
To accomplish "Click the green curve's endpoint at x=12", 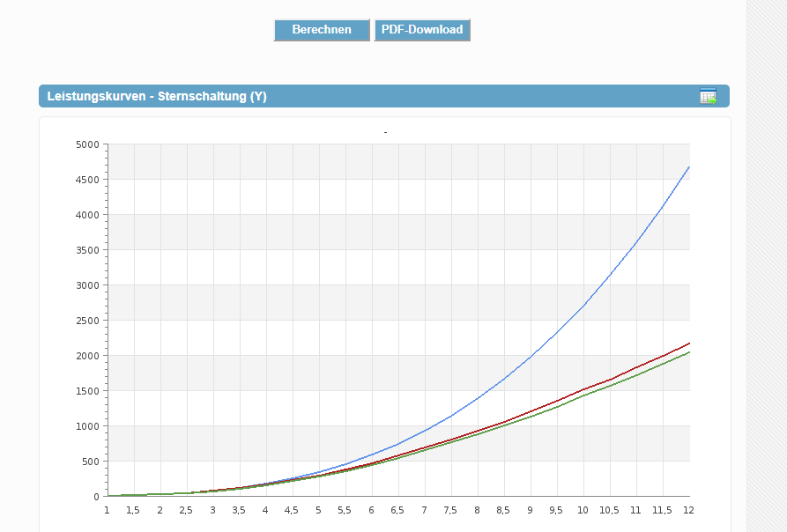I will coord(688,352).
